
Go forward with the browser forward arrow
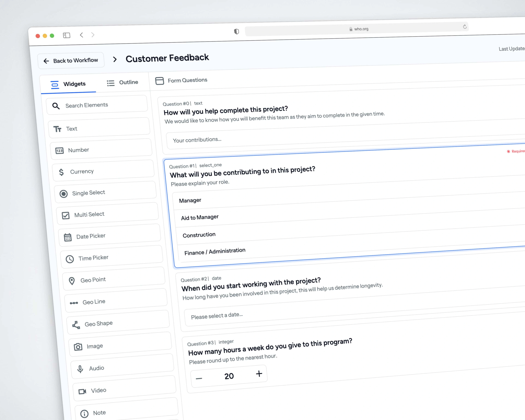[93, 35]
